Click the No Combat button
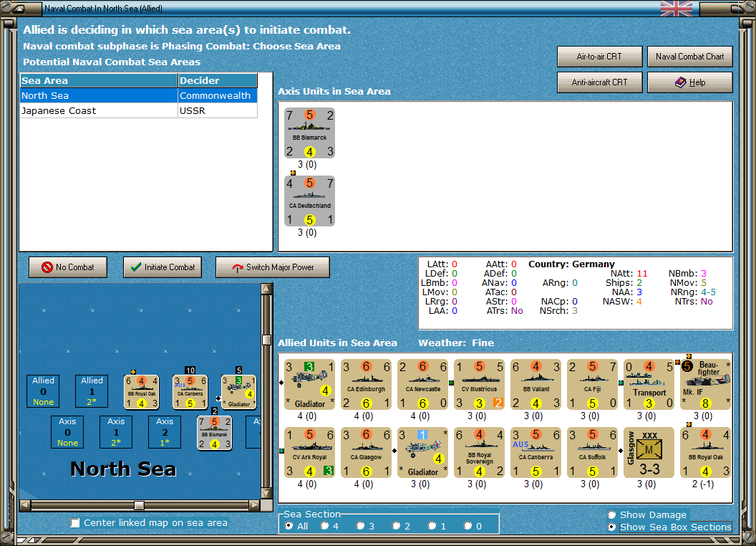Image resolution: width=756 pixels, height=546 pixels. pyautogui.click(x=68, y=267)
